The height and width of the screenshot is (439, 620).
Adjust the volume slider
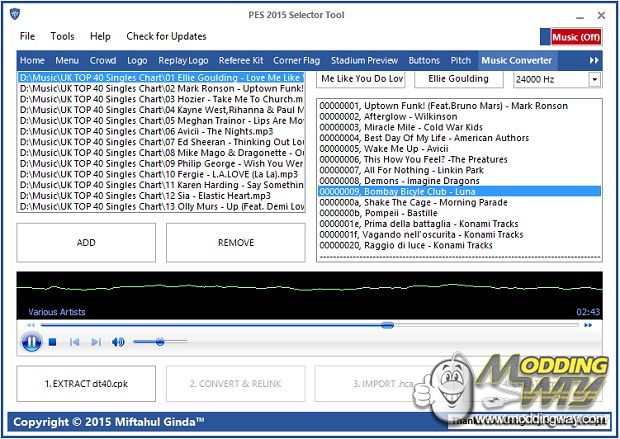[x=158, y=342]
